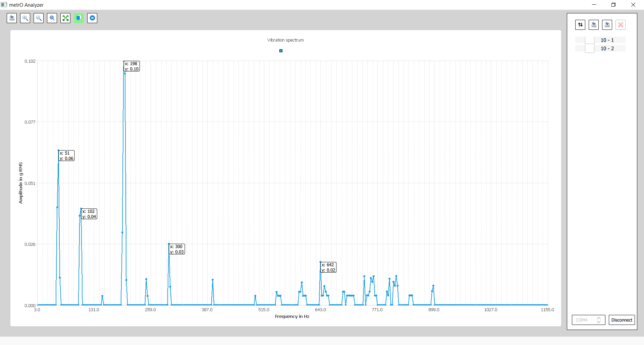This screenshot has width=644, height=345.
Task: Click the zoom out magnifier icon
Action: 39,18
